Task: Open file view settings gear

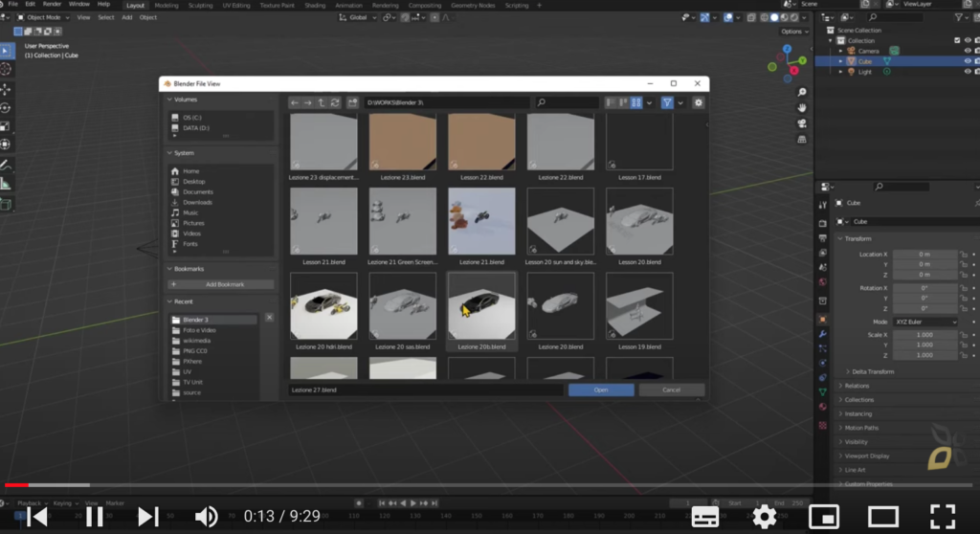Action: [x=698, y=102]
